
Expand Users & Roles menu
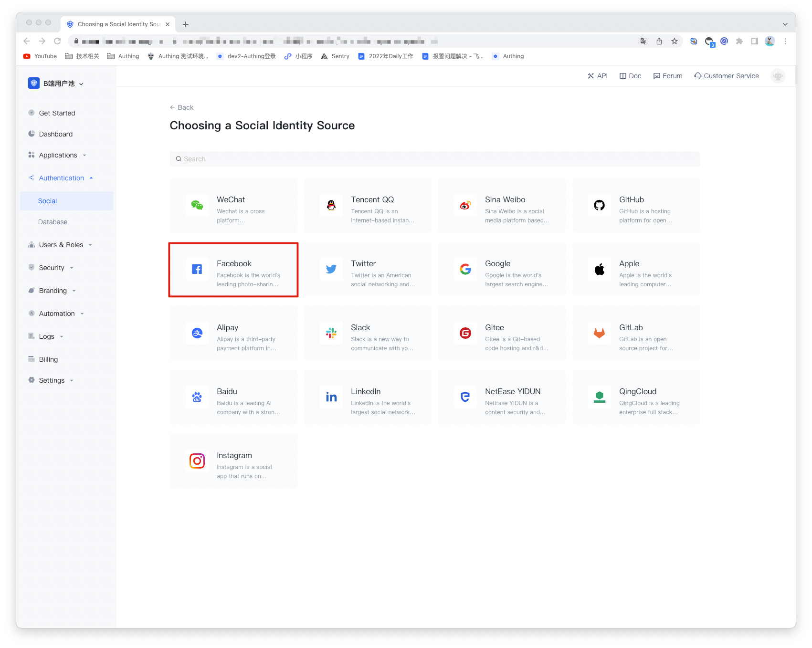point(61,245)
